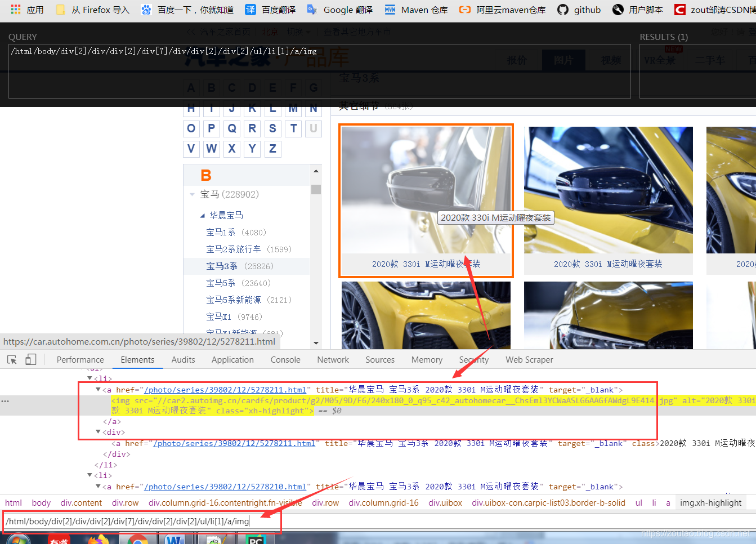This screenshot has height=544, width=756.
Task: Select 宝马5系 (23640) in the list
Action: (x=238, y=283)
